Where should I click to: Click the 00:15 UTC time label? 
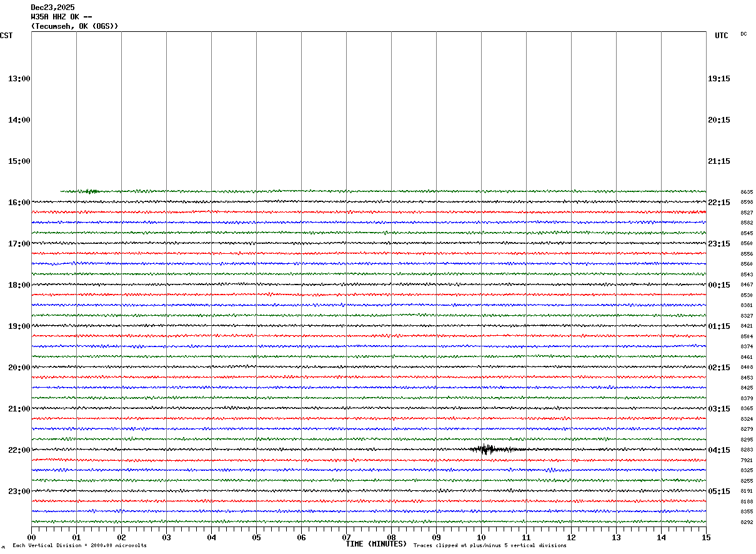(719, 285)
